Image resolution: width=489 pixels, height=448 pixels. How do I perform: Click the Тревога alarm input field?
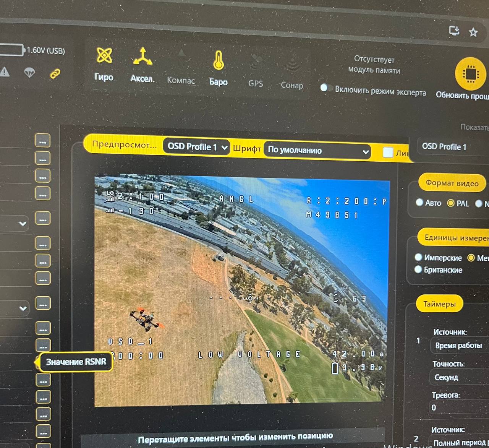[458, 407]
